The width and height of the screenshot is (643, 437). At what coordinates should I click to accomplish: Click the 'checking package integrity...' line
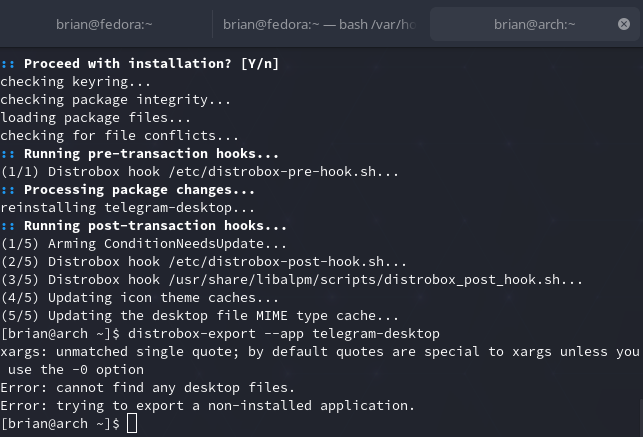click(x=116, y=100)
